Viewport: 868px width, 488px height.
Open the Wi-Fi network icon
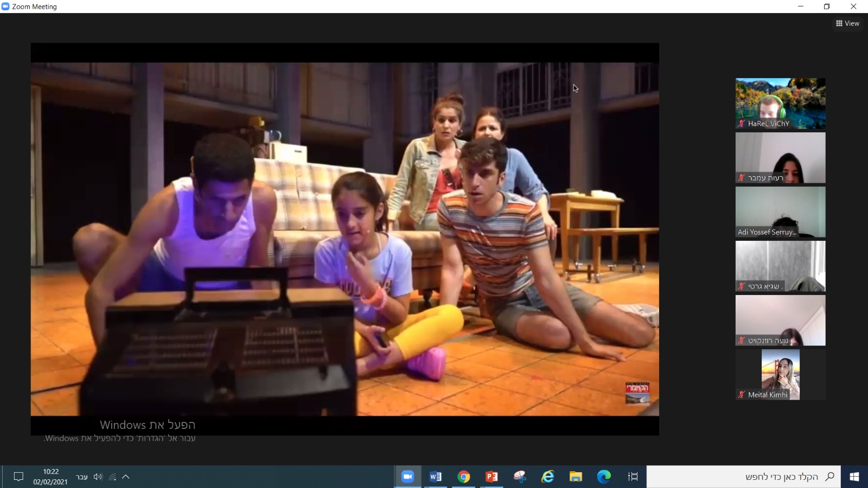[113, 477]
